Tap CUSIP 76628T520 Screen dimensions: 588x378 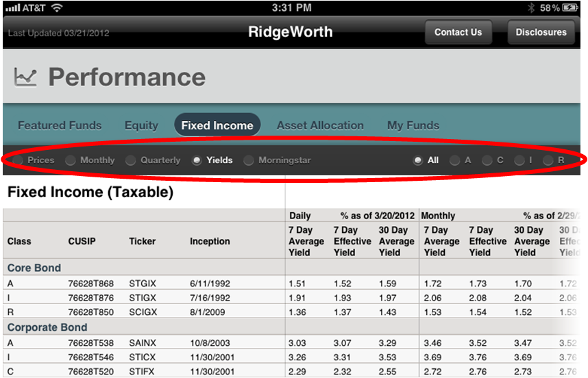click(90, 371)
